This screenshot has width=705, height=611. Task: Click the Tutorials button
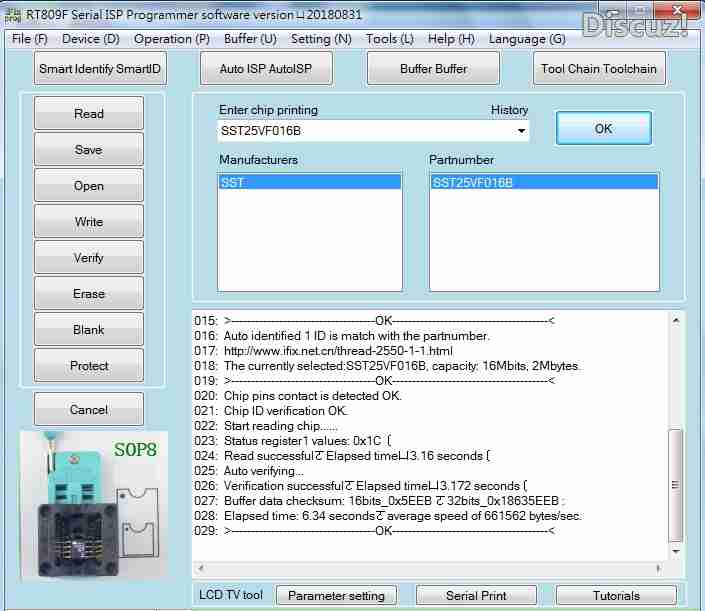[x=616, y=595]
